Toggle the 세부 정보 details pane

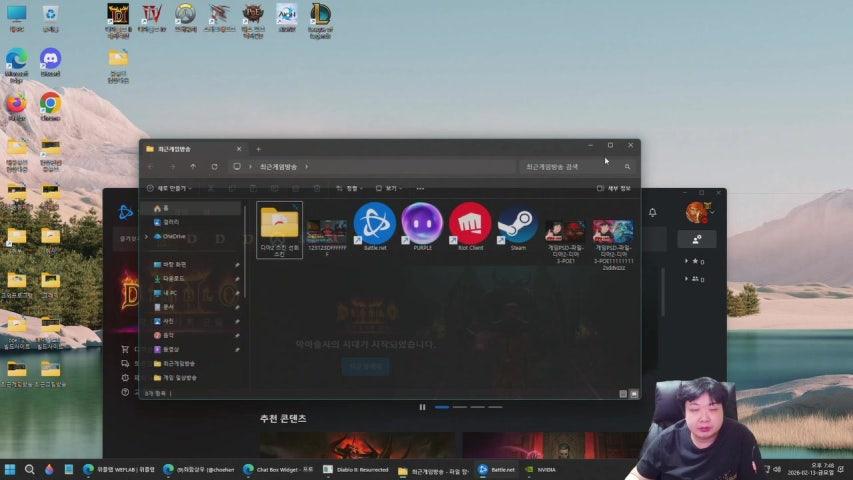[x=614, y=188]
